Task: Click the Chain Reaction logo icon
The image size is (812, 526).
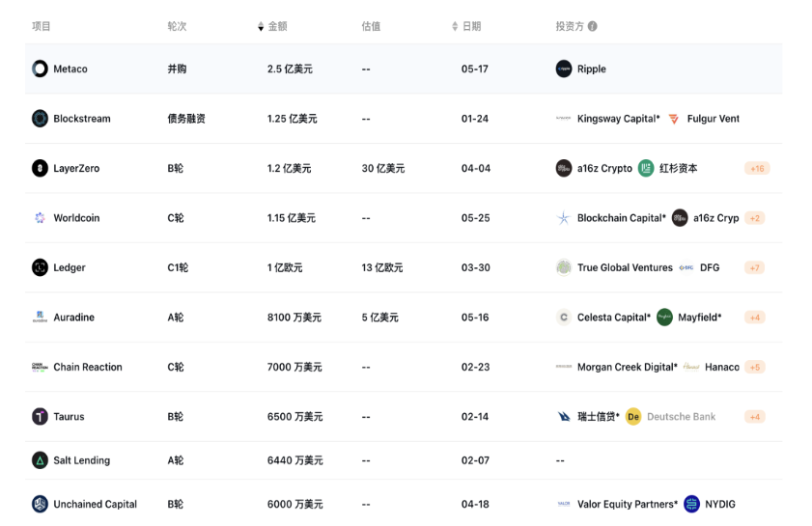Action: (x=40, y=367)
